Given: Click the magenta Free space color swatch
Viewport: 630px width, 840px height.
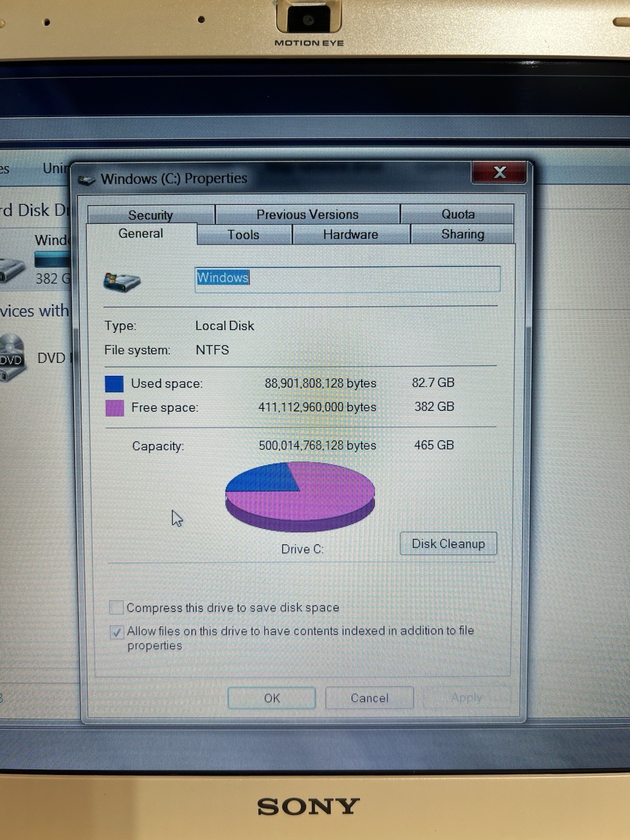Looking at the screenshot, I should tap(114, 408).
